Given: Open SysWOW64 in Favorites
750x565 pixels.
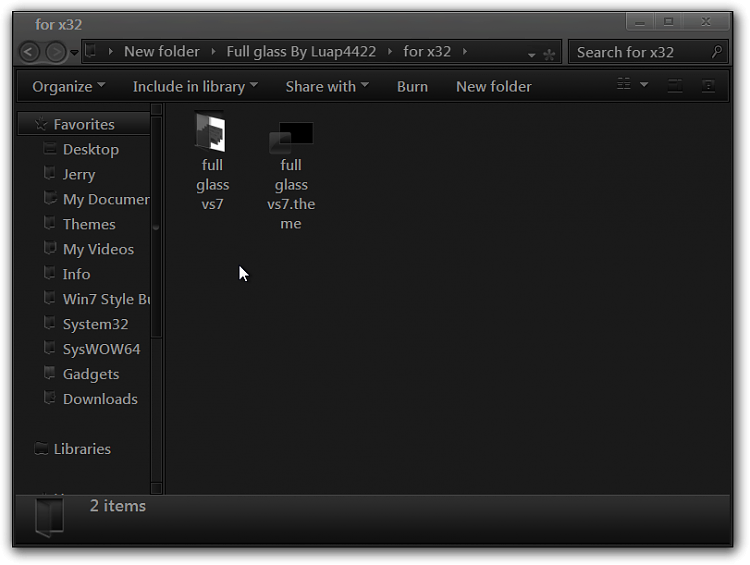Looking at the screenshot, I should [101, 349].
